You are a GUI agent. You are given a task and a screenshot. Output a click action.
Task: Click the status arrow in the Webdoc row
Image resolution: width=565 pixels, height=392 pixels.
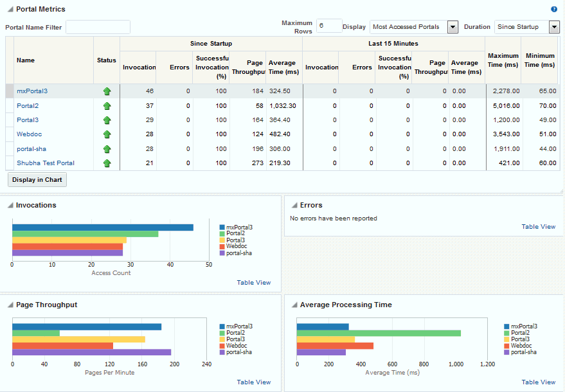click(107, 134)
